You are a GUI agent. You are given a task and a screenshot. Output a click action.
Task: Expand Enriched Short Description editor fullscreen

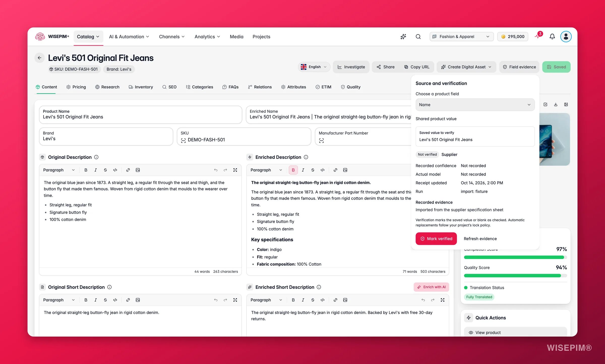pos(443,300)
